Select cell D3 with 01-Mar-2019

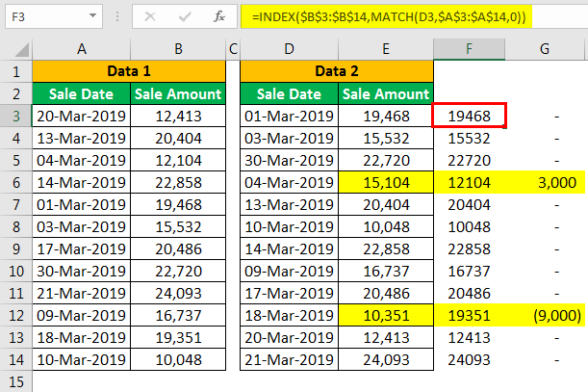289,116
